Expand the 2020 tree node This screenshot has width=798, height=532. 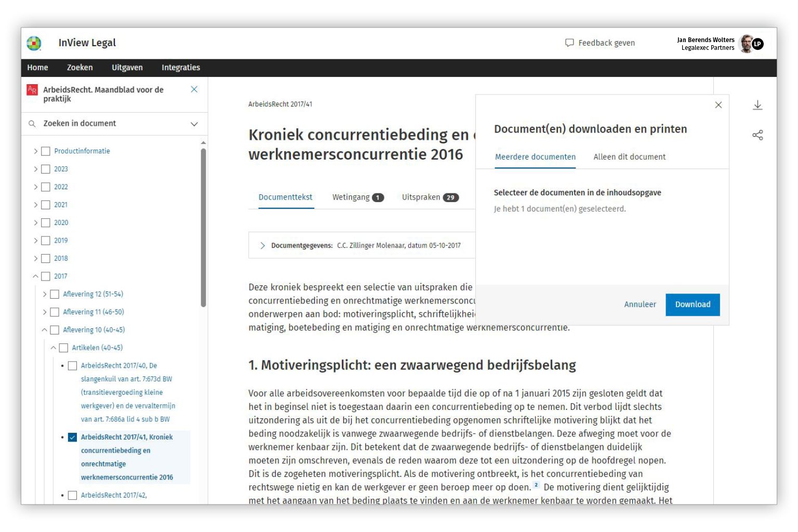pyautogui.click(x=35, y=223)
